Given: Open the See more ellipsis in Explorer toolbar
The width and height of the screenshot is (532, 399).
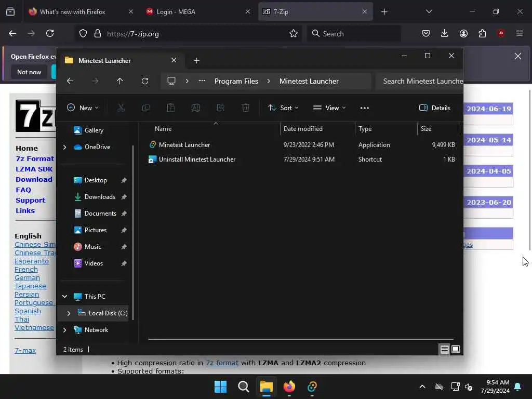Looking at the screenshot, I should [x=364, y=108].
